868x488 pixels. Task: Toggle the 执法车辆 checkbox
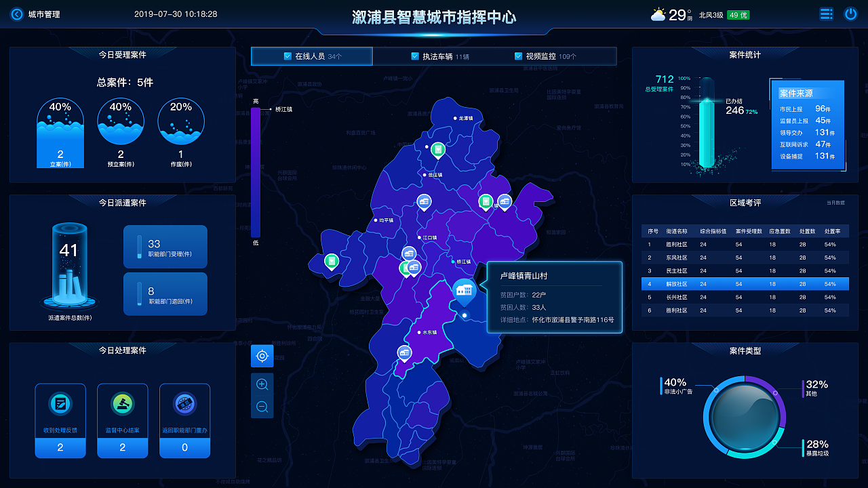point(414,56)
